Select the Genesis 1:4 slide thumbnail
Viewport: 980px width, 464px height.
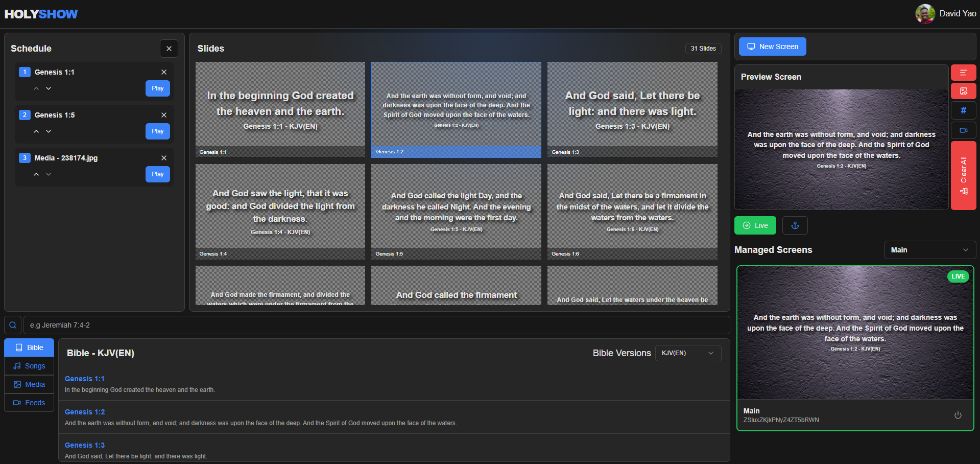(280, 211)
